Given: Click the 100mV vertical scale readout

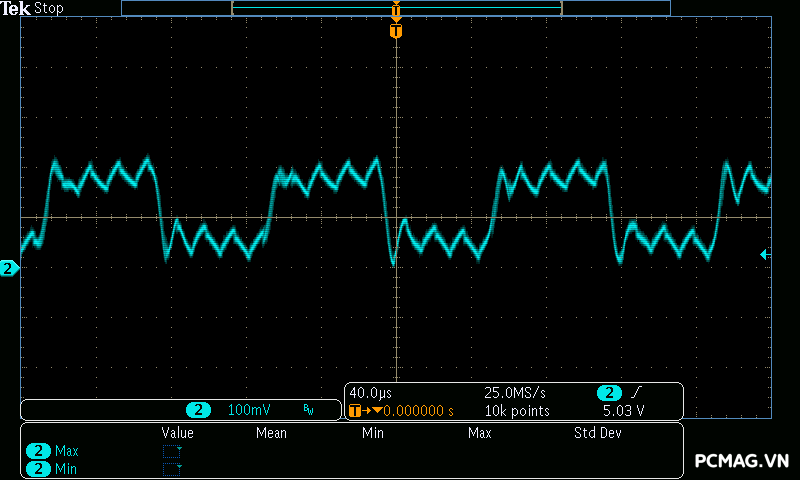Looking at the screenshot, I should (249, 410).
